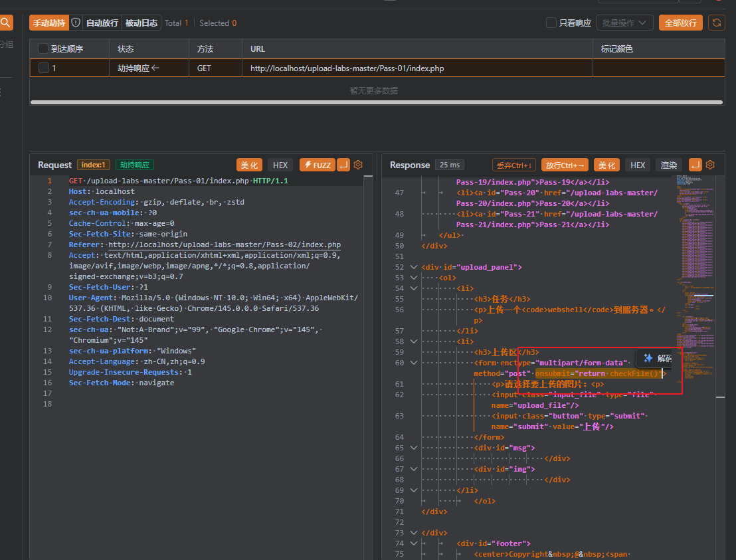Toggle Request line wrap icon
This screenshot has height=560, width=736.
point(343,165)
